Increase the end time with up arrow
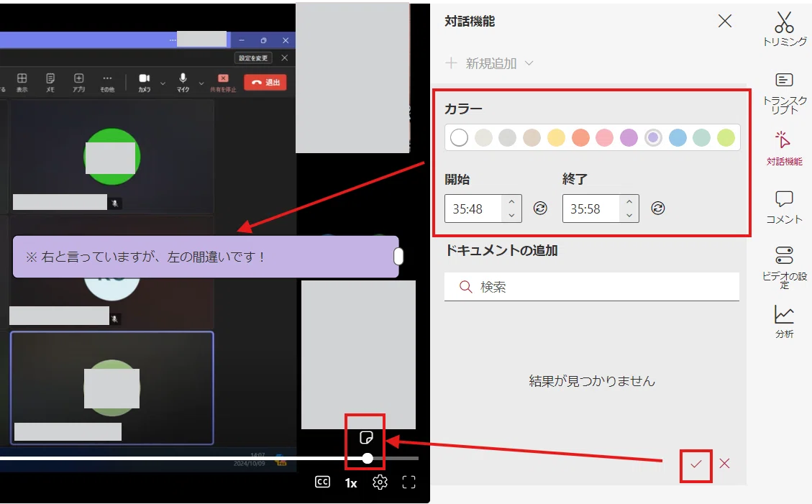 [x=629, y=202]
